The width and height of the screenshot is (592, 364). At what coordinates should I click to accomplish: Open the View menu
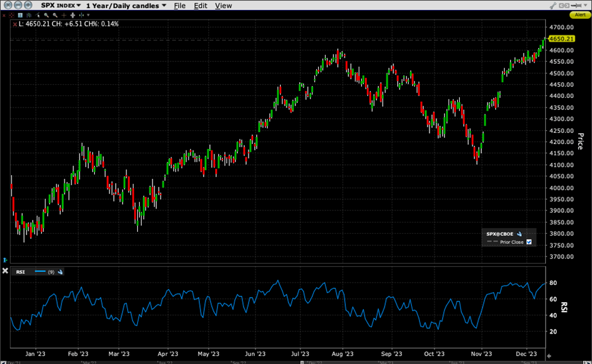tap(223, 5)
